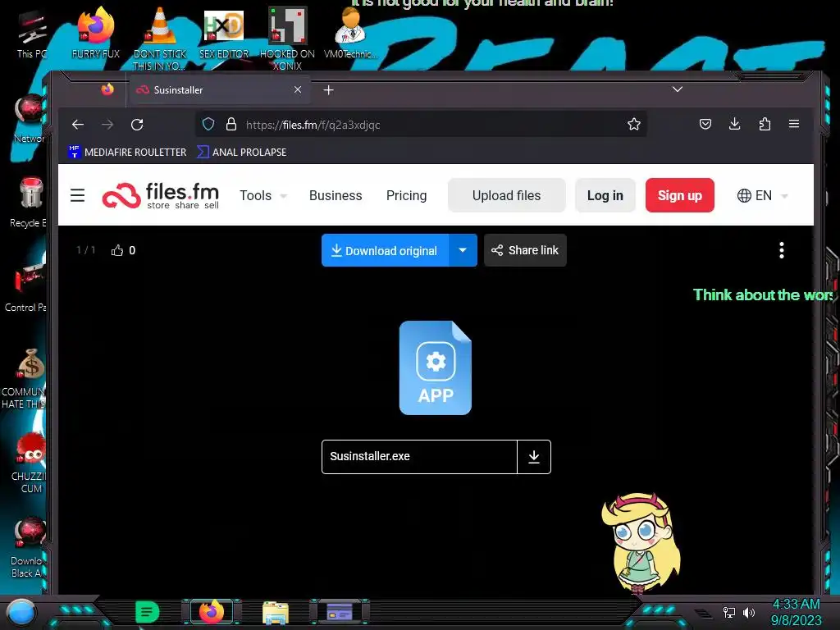Like the file with thumbs-up icon

click(x=117, y=250)
